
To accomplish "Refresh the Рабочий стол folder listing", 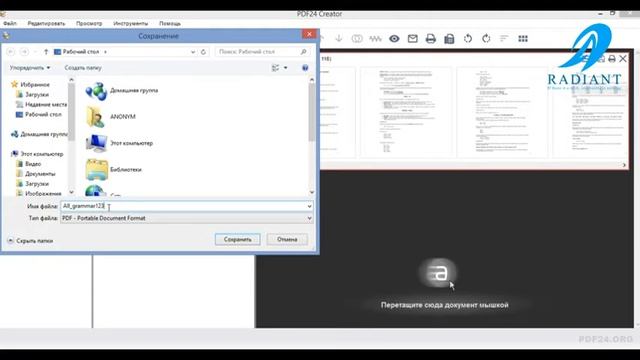I will [x=203, y=52].
